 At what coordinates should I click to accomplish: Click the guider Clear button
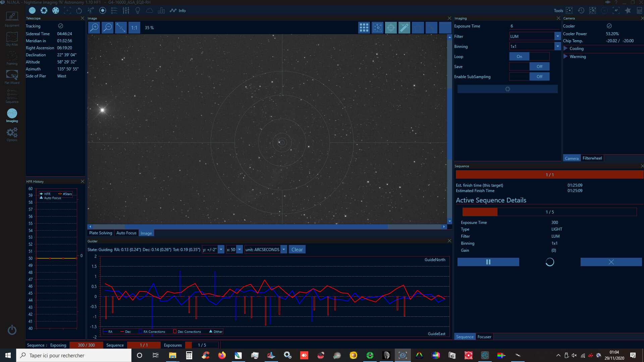pyautogui.click(x=297, y=249)
